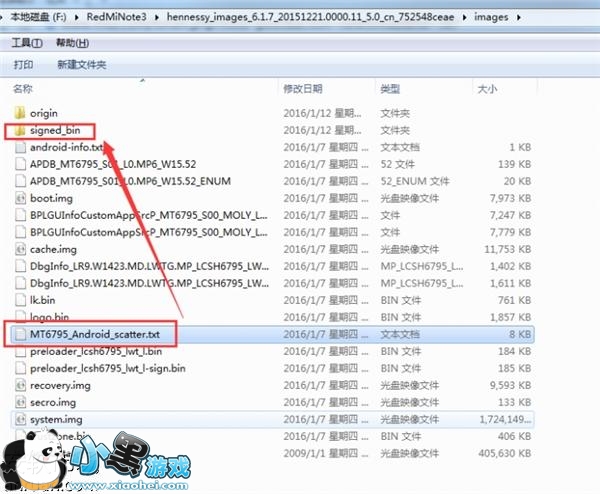Click type cell 52_ENUM 文件

(415, 181)
